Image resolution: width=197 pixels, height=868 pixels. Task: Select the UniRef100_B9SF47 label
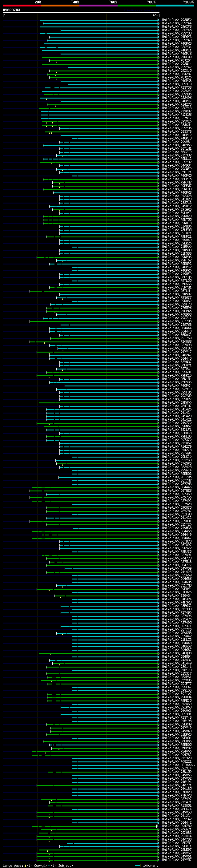[177, 687]
